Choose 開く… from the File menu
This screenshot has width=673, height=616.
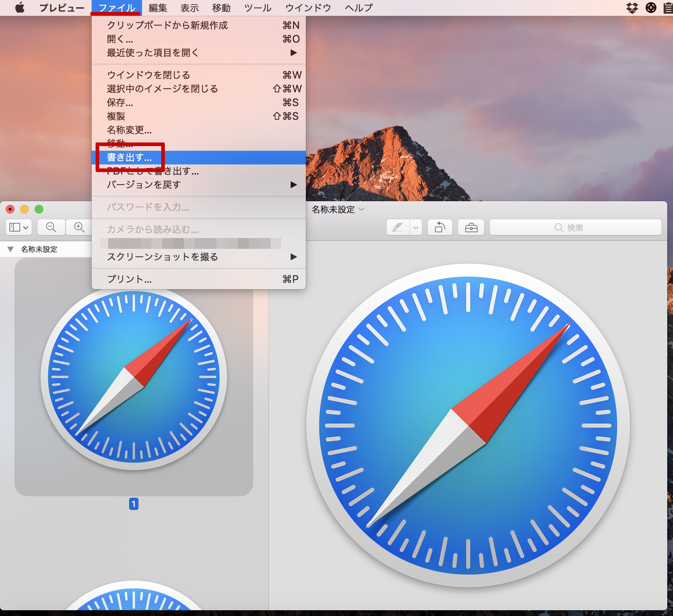pos(199,39)
